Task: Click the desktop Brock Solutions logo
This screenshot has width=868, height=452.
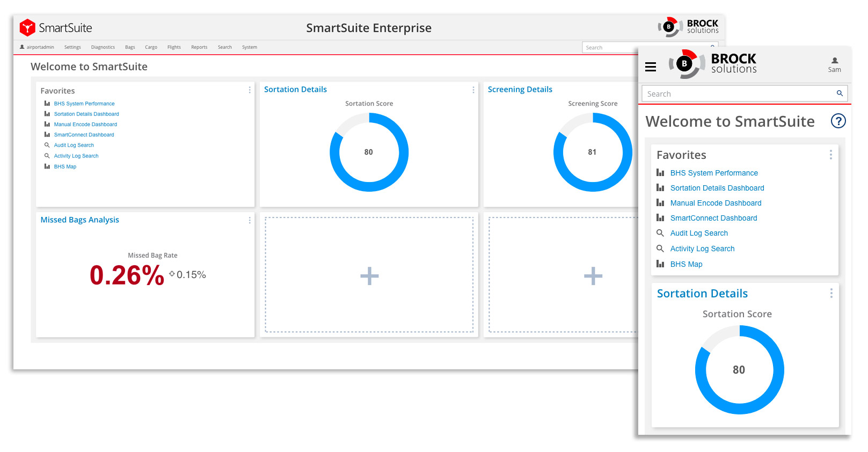Action: coord(688,26)
